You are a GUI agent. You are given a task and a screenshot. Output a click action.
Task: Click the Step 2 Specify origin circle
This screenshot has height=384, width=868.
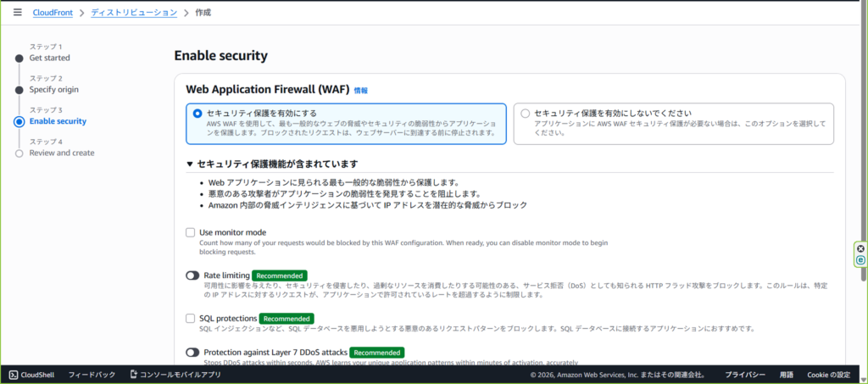coord(19,89)
